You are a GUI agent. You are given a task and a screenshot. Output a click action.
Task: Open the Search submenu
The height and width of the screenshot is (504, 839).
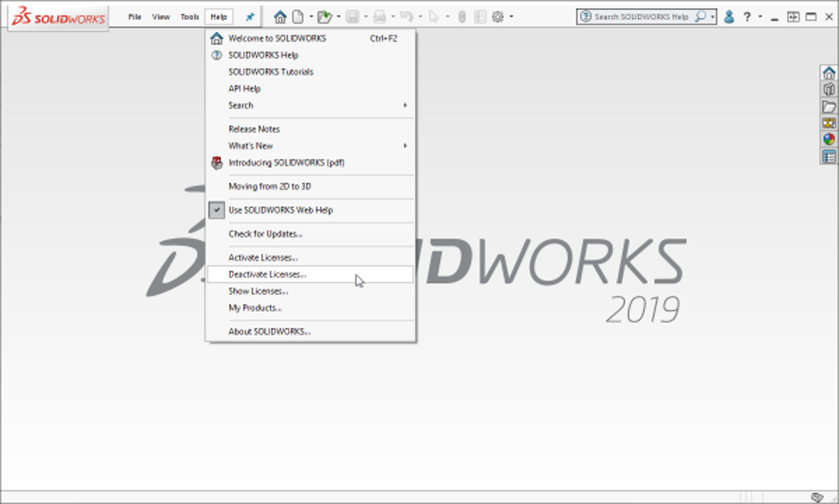(x=310, y=105)
